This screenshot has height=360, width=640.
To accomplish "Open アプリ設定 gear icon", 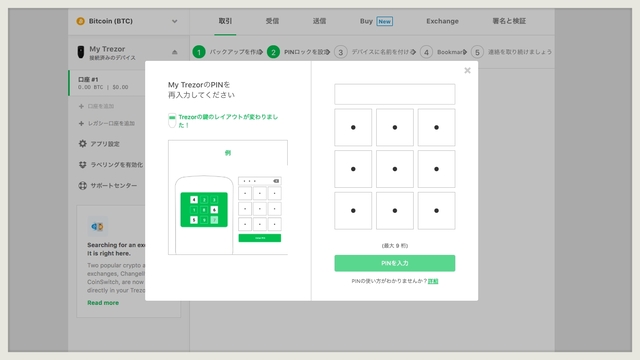I will tap(82, 144).
